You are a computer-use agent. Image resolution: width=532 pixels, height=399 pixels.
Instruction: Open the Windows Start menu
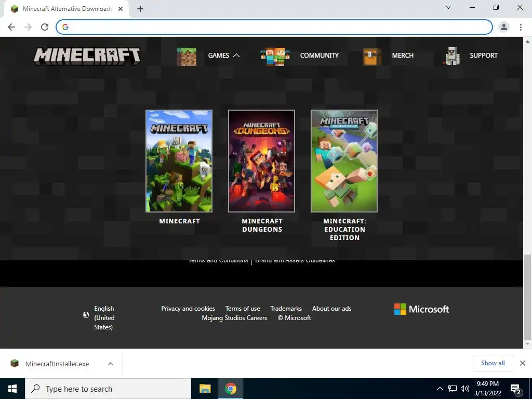(x=12, y=389)
